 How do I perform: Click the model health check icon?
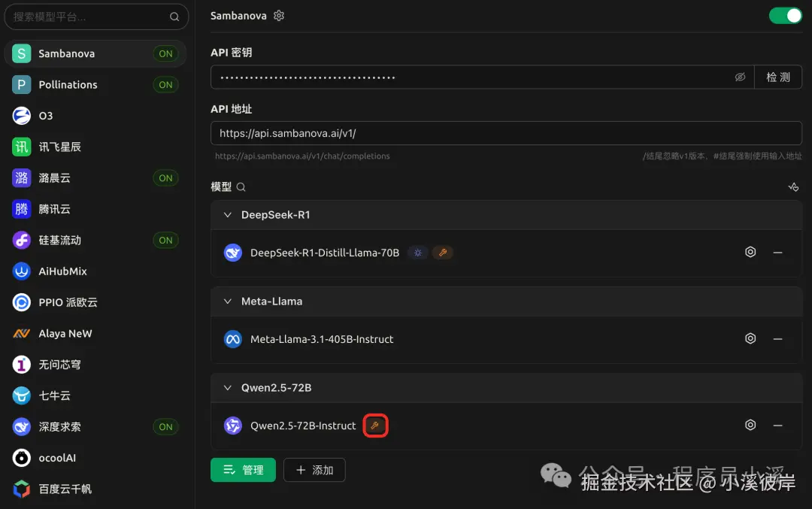tap(793, 187)
